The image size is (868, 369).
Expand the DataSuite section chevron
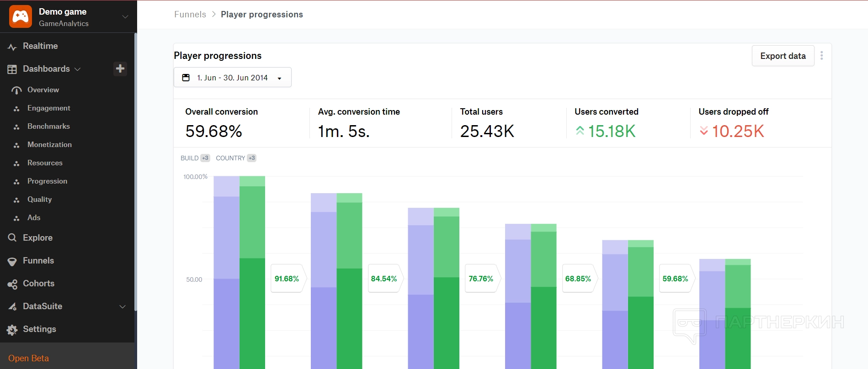point(122,306)
